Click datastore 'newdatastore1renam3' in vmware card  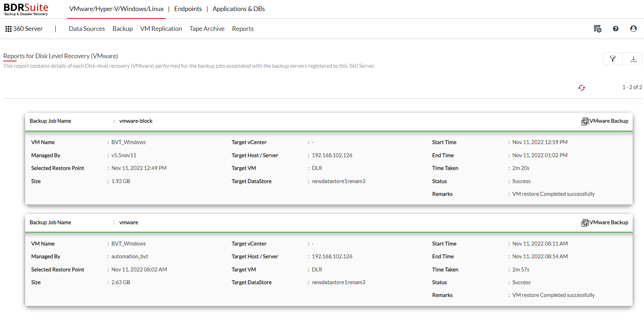[x=338, y=282]
